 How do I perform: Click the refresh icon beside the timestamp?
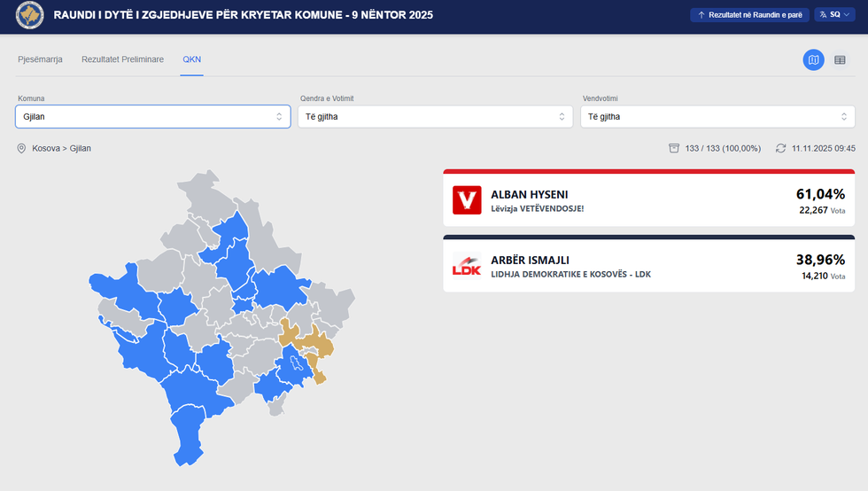click(780, 148)
